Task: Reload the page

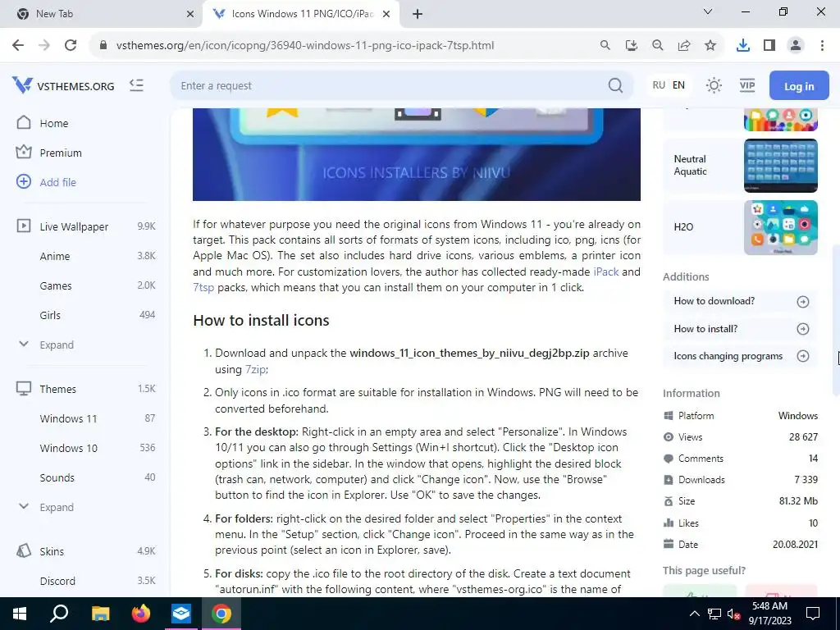Action: click(x=71, y=45)
